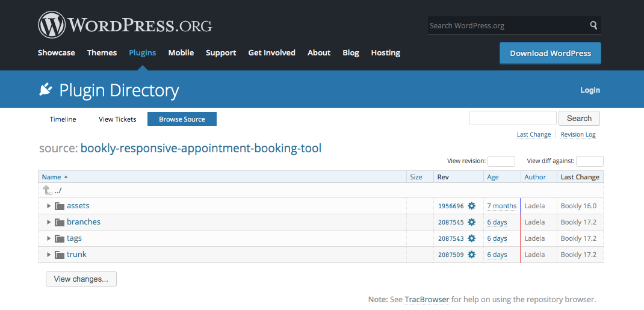Click the branches folder icon
The image size is (644, 310).
tap(60, 222)
